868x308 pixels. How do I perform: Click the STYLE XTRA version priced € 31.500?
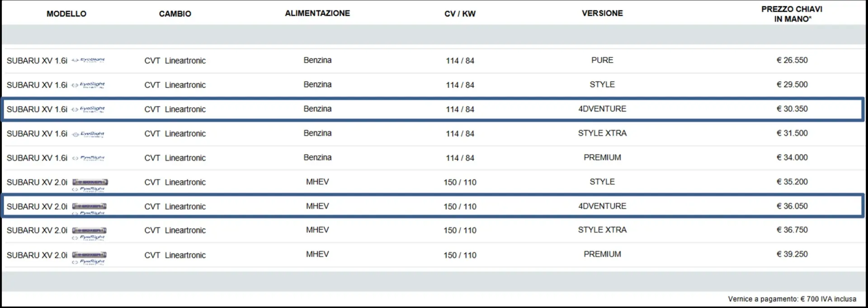[x=602, y=133]
